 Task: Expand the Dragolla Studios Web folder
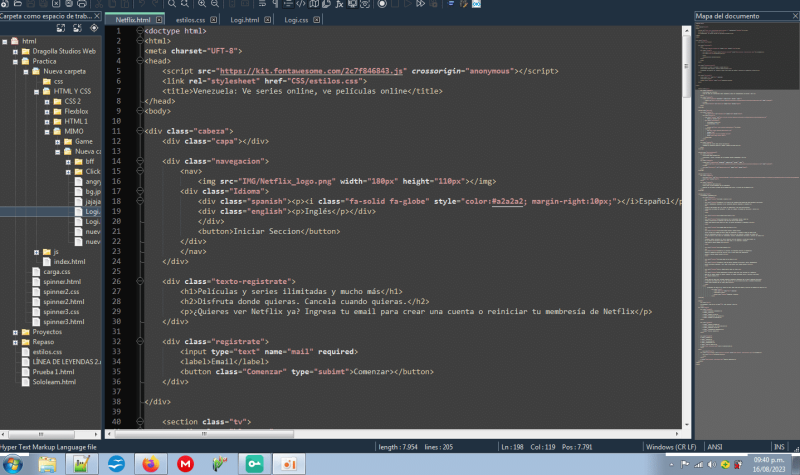(15, 51)
